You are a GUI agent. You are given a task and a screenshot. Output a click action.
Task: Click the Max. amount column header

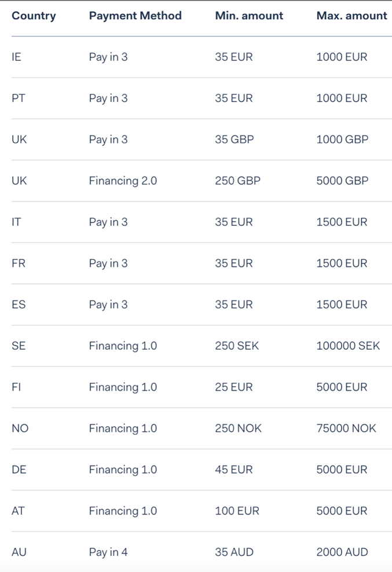[x=351, y=16]
